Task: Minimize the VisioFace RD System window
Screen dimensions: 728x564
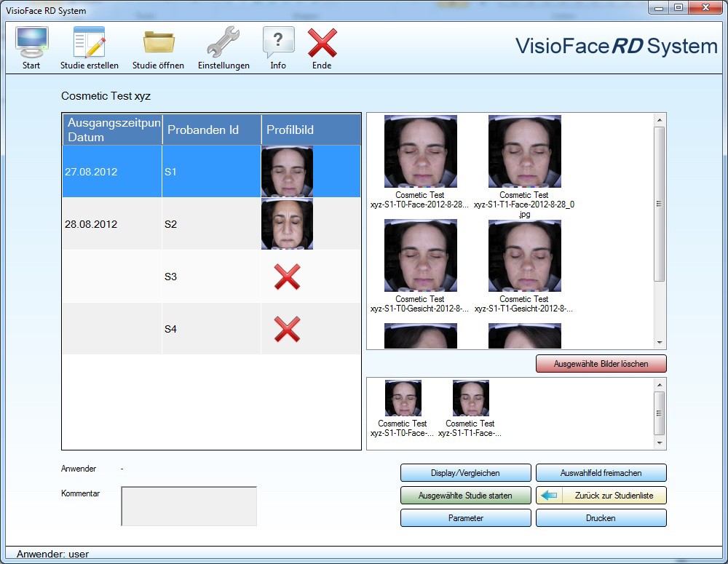Action: tap(658, 7)
